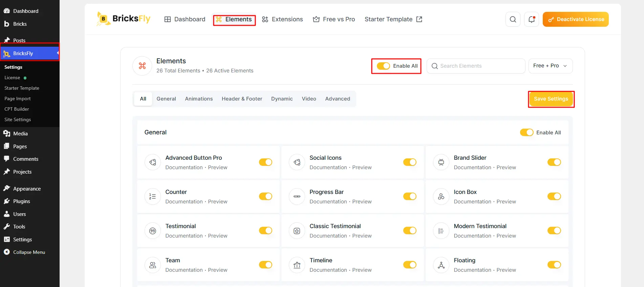Click the Counter element icon
The image size is (644, 287).
pos(153,196)
